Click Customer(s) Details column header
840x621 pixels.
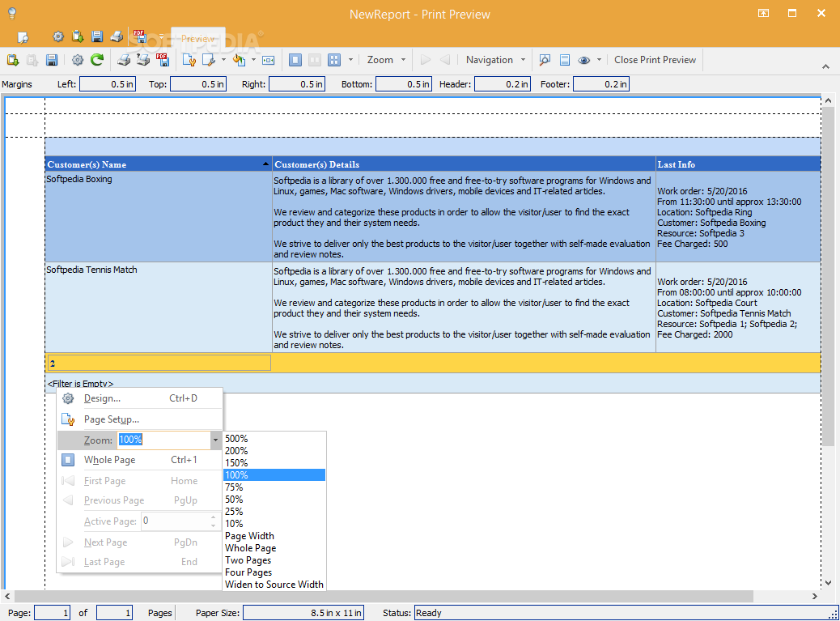tap(464, 164)
